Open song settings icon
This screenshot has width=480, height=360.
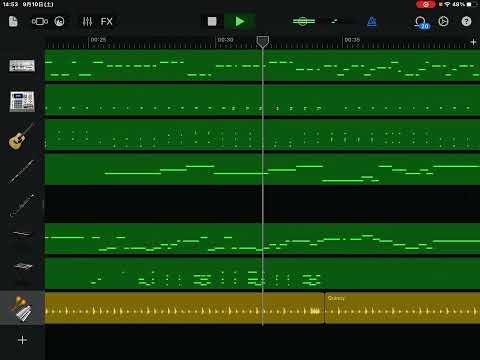(x=443, y=22)
